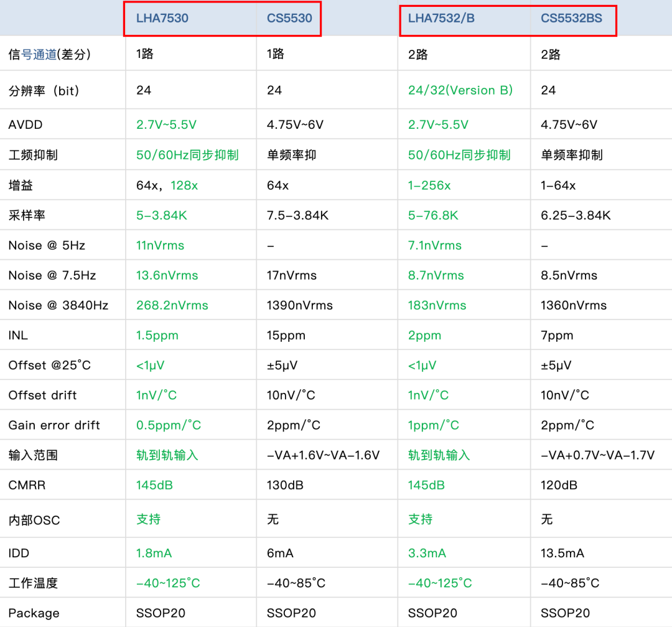The height and width of the screenshot is (627, 672).
Task: Select the 145dB CMRR value for LHA7532/B
Action: pos(424,484)
